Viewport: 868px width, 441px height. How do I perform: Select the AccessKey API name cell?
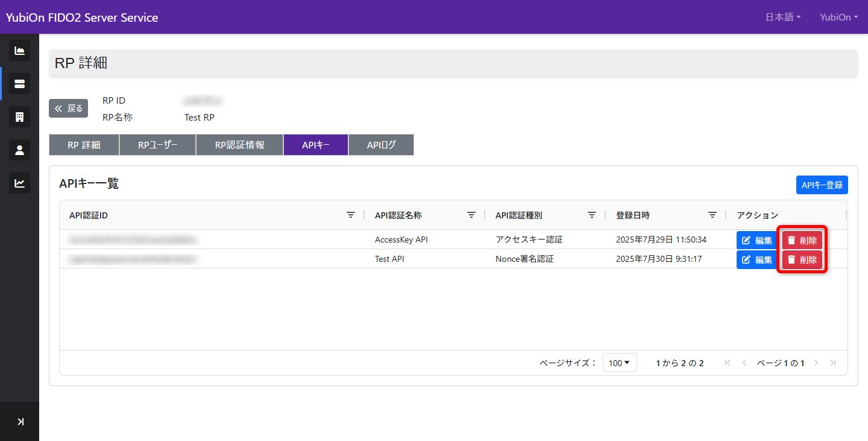pyautogui.click(x=401, y=240)
